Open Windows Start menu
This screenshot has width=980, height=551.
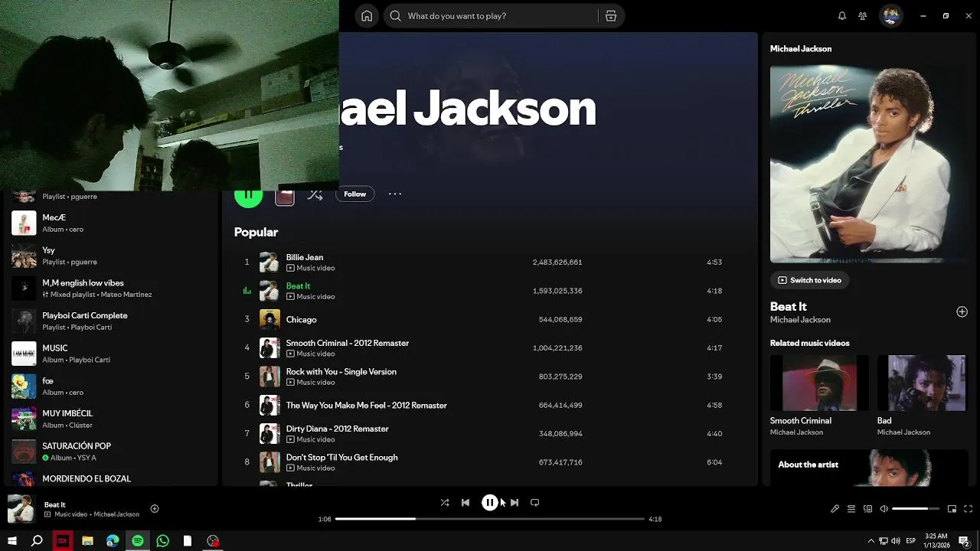click(x=12, y=541)
